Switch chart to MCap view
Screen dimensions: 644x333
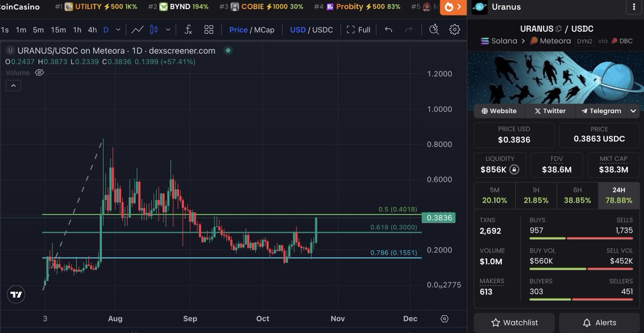(x=264, y=30)
